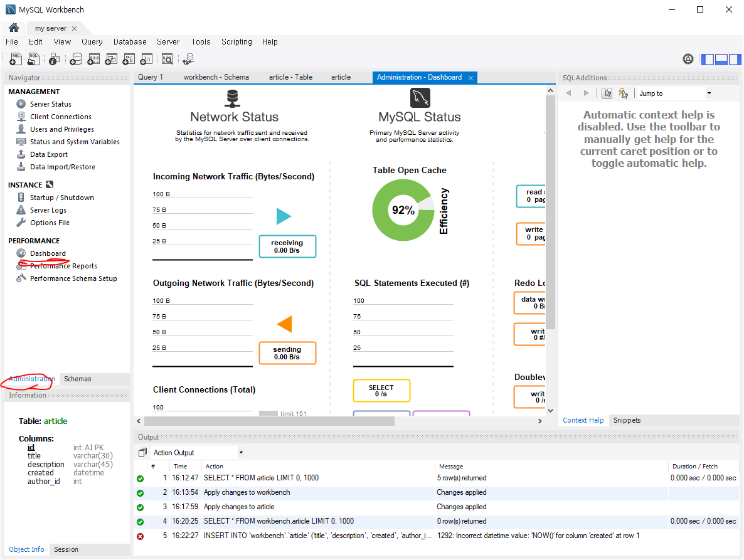Search table data toolbar icon
This screenshot has width=744, height=560.
[167, 59]
